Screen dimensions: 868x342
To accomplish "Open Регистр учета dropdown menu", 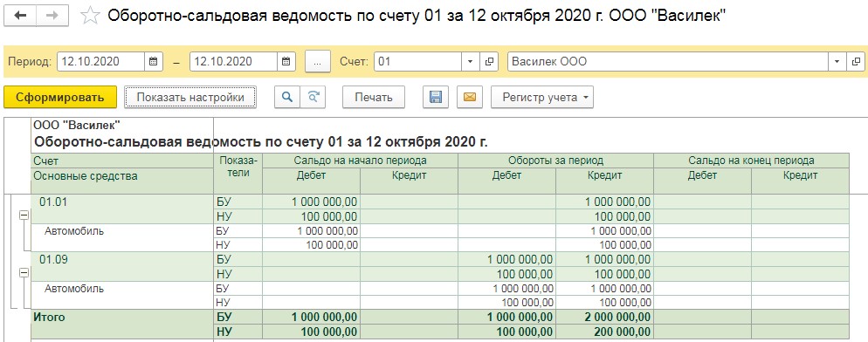I will (x=542, y=98).
